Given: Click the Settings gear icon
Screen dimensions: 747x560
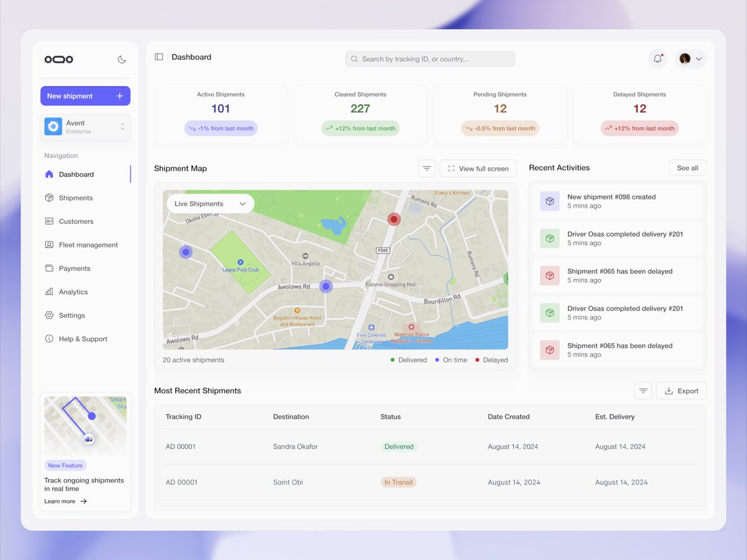Looking at the screenshot, I should point(49,315).
